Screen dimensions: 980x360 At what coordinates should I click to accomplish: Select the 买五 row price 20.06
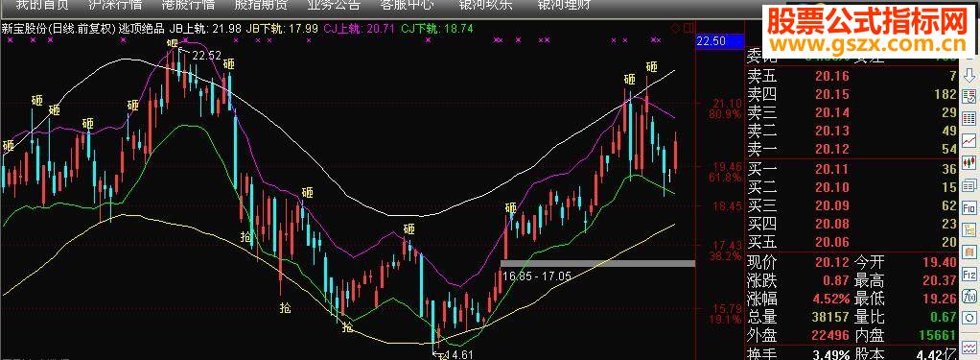[x=831, y=242]
